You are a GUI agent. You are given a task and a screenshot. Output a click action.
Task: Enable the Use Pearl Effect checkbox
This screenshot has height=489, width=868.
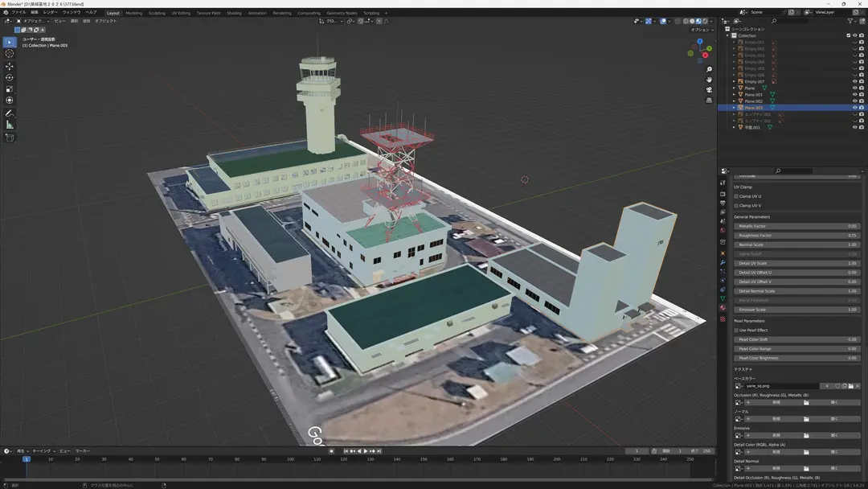(x=736, y=330)
